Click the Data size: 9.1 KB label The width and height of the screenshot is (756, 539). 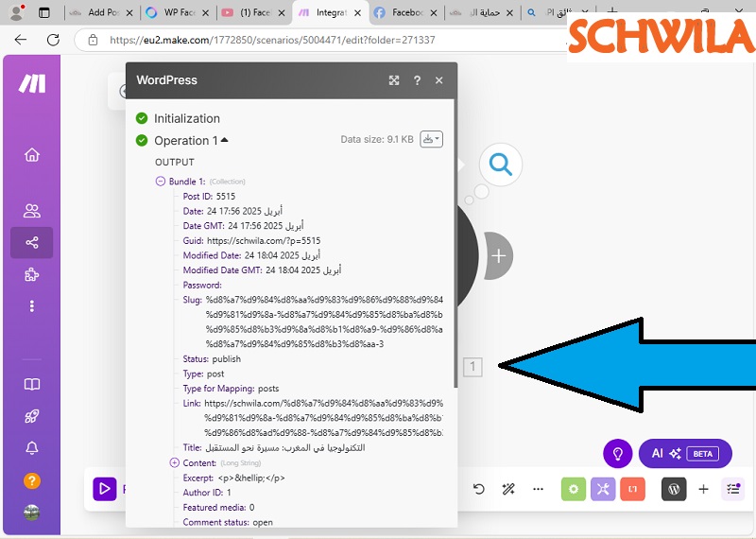[377, 139]
